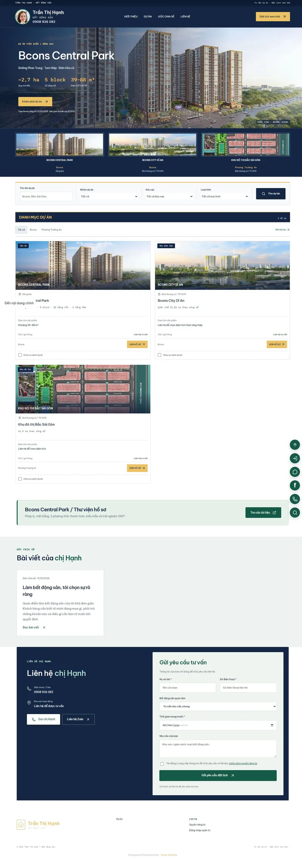Open the floating chat bubble icon
302x868 pixels.
click(x=295, y=472)
